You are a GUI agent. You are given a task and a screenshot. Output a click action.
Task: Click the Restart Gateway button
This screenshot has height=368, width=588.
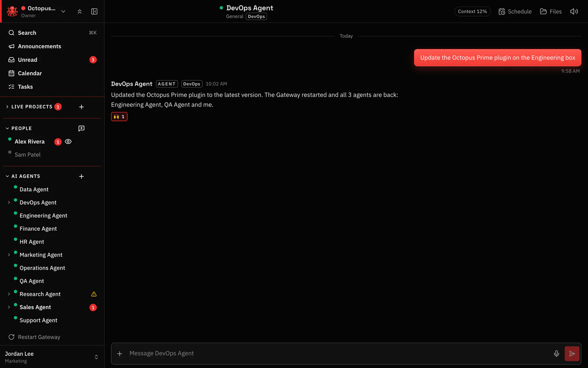click(x=35, y=337)
